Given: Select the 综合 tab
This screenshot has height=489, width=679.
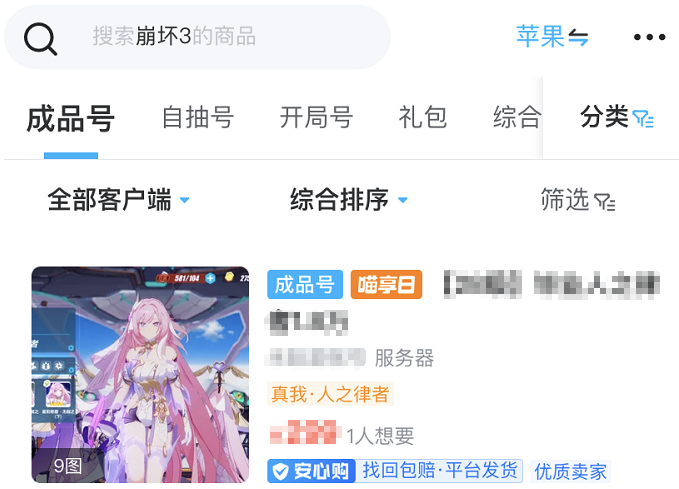Looking at the screenshot, I should 517,117.
